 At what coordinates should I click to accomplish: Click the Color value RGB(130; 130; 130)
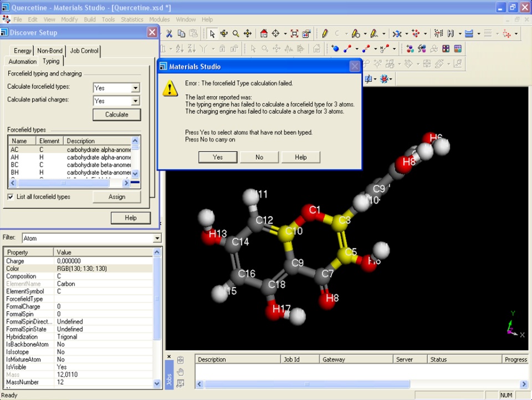click(82, 269)
